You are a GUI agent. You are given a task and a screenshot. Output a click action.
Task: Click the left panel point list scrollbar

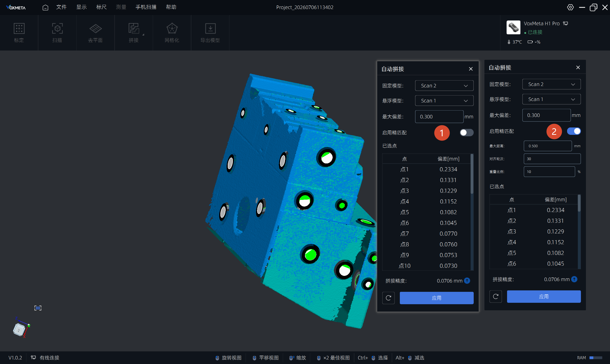[472, 174]
